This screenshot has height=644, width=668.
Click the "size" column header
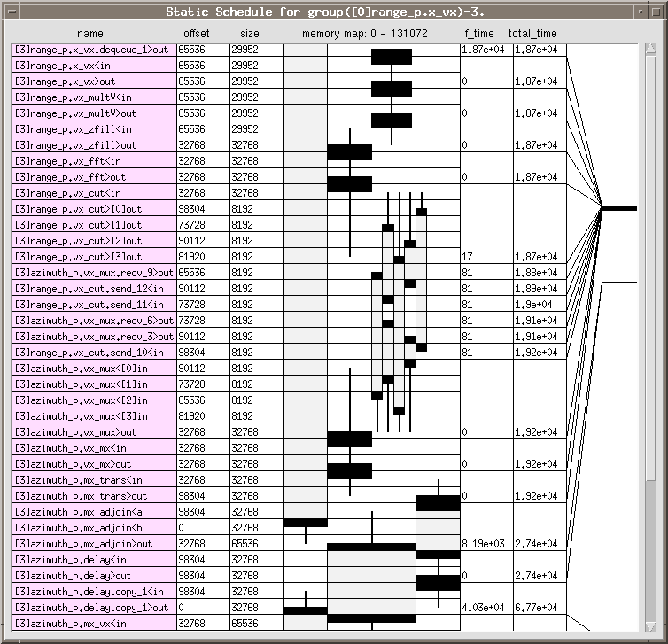(249, 34)
